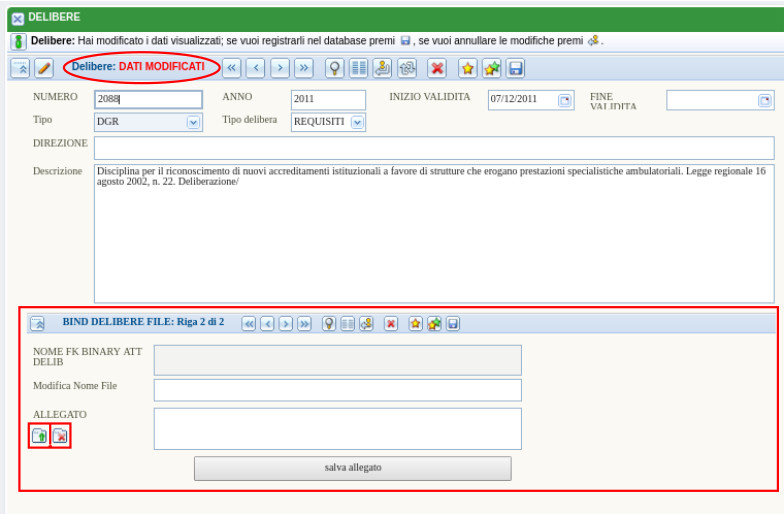
Task: Collapse the Bind Delibere File section
Action: (x=38, y=324)
